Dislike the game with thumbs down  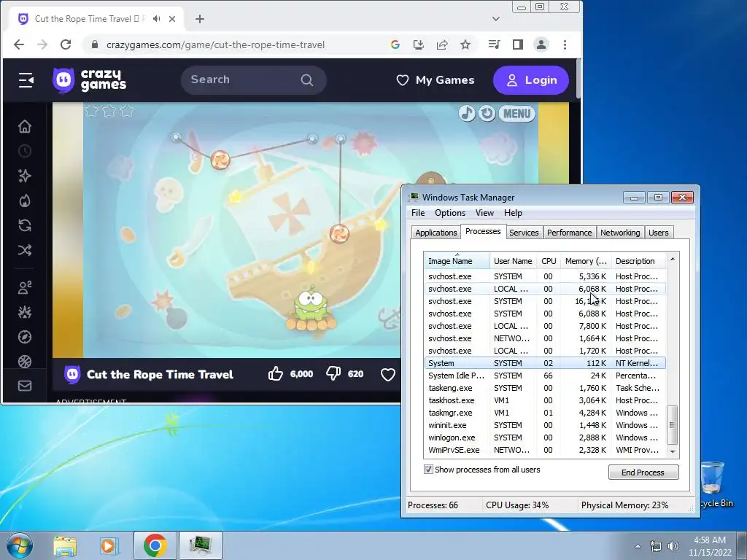(333, 374)
